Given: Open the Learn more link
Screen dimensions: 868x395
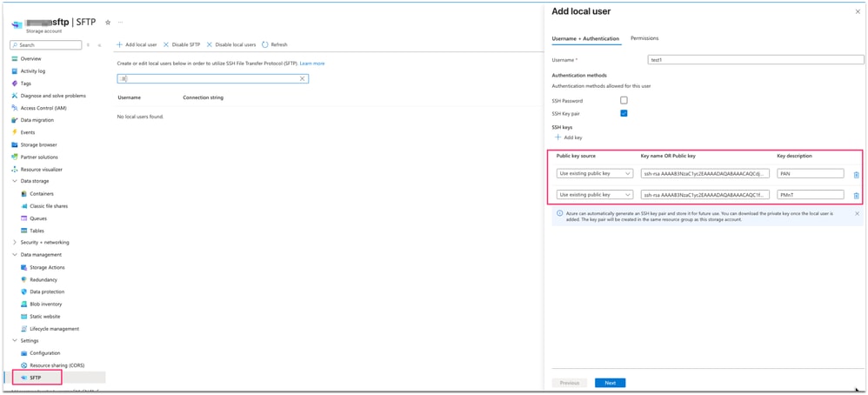Looking at the screenshot, I should coord(312,64).
